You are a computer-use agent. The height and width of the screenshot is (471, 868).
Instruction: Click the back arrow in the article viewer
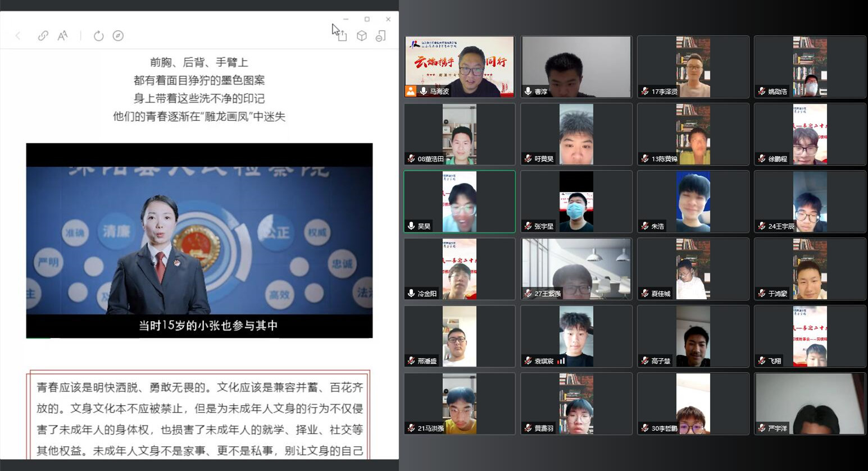click(x=18, y=36)
